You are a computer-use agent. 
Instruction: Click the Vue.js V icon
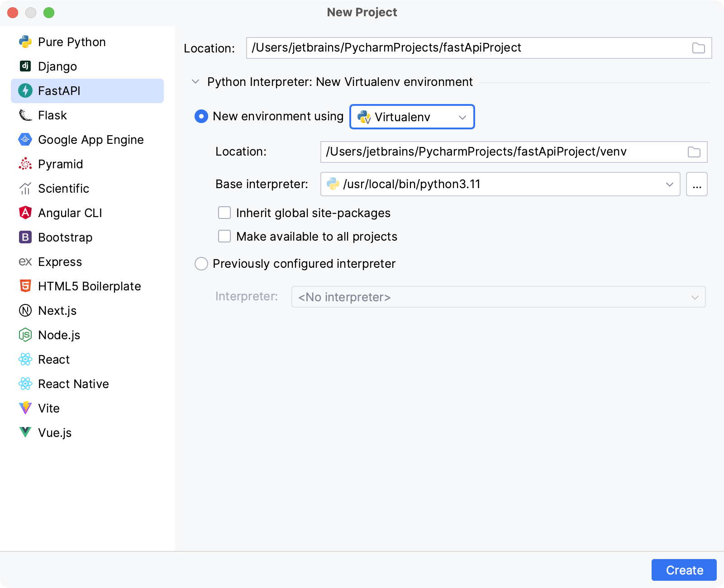tap(25, 432)
